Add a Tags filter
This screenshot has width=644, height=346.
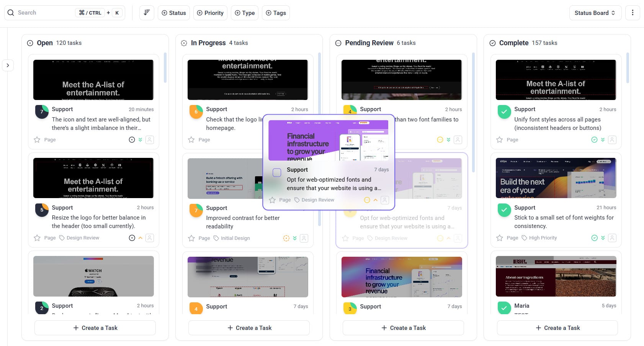(x=276, y=13)
